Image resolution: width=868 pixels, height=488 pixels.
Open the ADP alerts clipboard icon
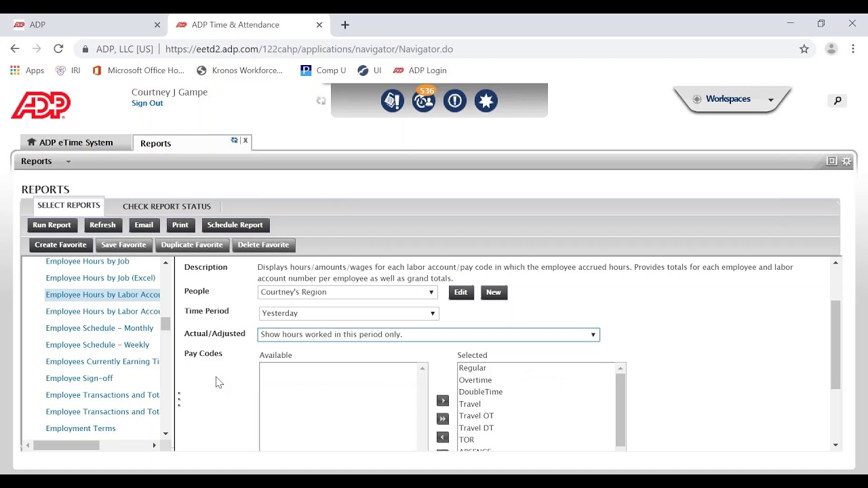[392, 101]
